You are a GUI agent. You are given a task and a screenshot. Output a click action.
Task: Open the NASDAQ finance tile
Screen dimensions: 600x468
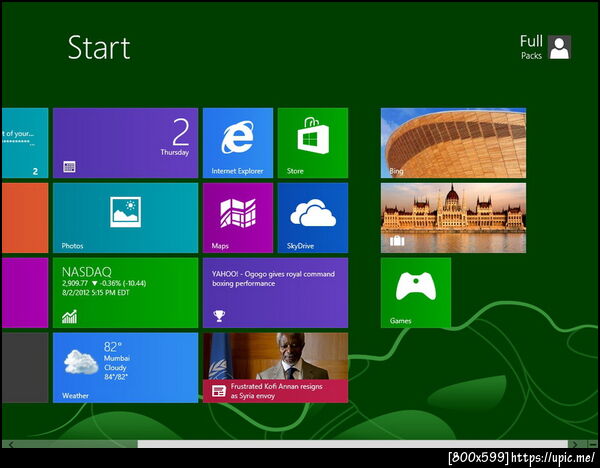(126, 293)
